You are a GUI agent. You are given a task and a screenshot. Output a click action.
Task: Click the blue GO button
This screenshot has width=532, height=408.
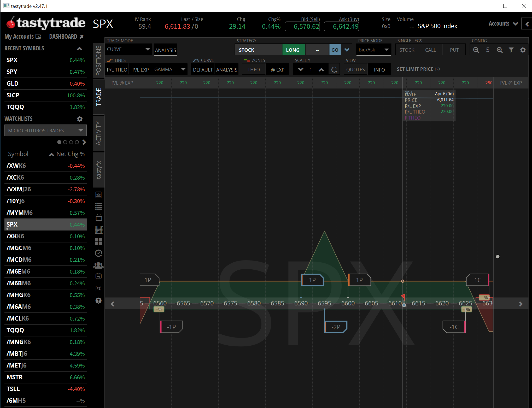(x=335, y=50)
